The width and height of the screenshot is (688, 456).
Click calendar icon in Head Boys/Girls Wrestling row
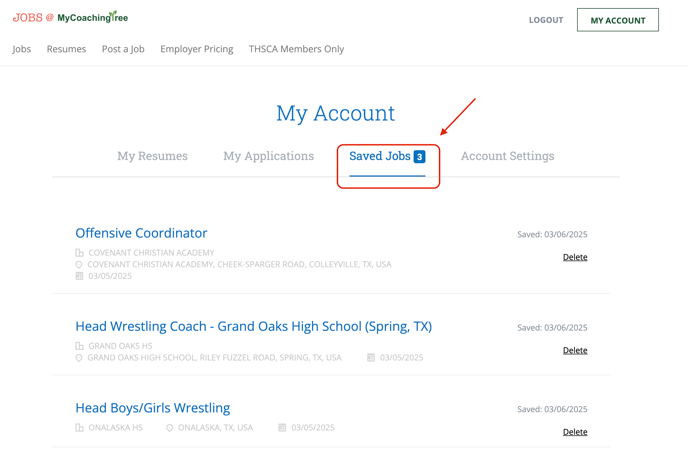coord(282,427)
